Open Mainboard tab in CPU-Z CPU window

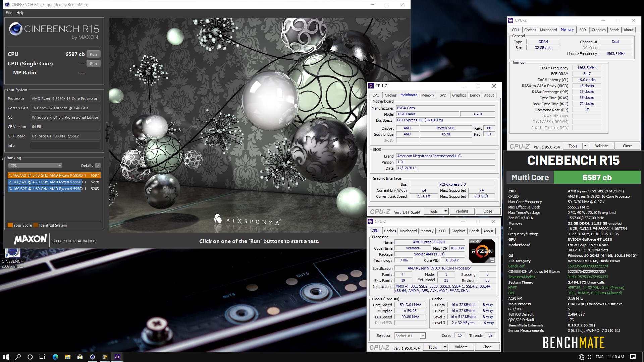[408, 231]
